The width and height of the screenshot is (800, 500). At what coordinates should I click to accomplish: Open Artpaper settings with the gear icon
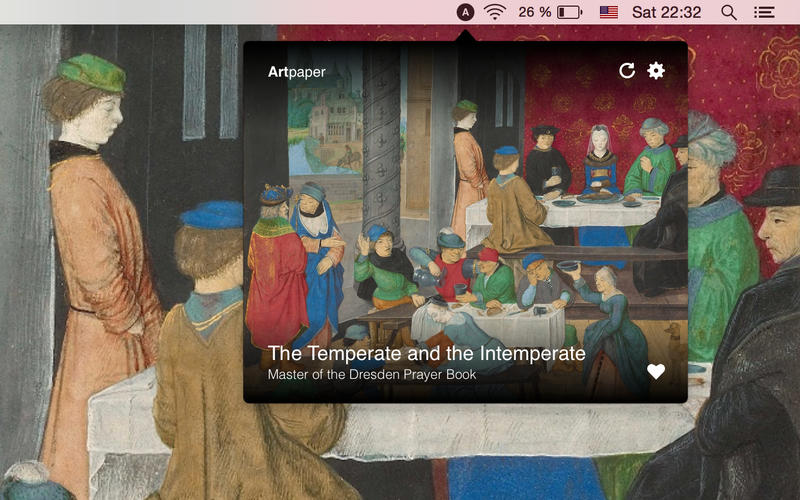tap(656, 70)
